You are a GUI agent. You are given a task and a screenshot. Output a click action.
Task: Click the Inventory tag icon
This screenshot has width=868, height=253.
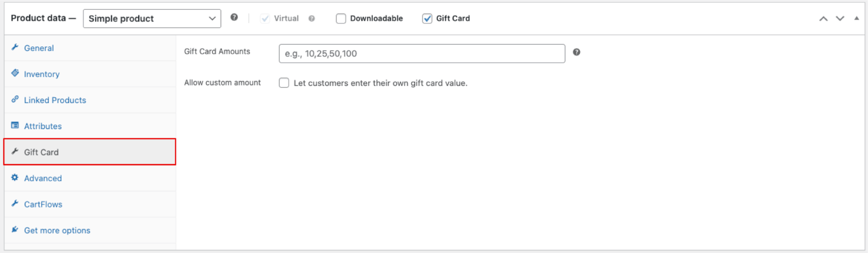(x=14, y=73)
